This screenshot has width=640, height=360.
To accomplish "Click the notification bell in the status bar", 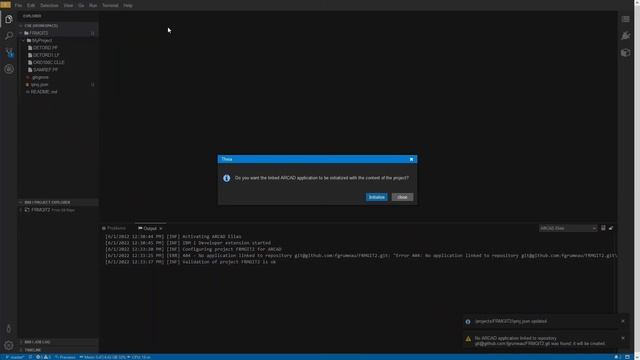I will tap(617, 357).
